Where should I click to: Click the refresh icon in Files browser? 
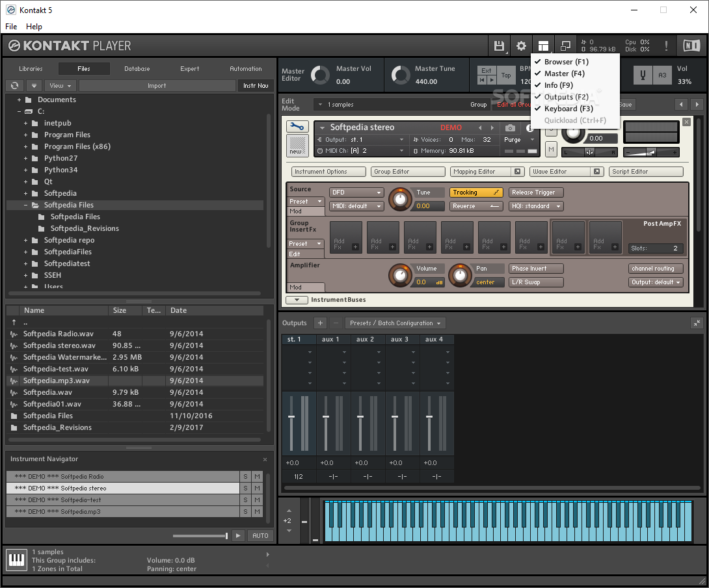pyautogui.click(x=15, y=85)
